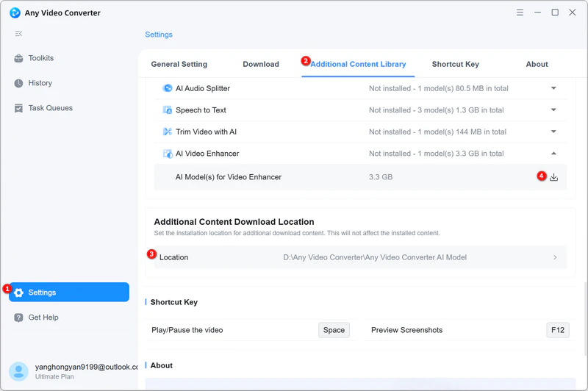The width and height of the screenshot is (588, 391).
Task: Click the Any Video Converter logo icon
Action: pos(15,12)
